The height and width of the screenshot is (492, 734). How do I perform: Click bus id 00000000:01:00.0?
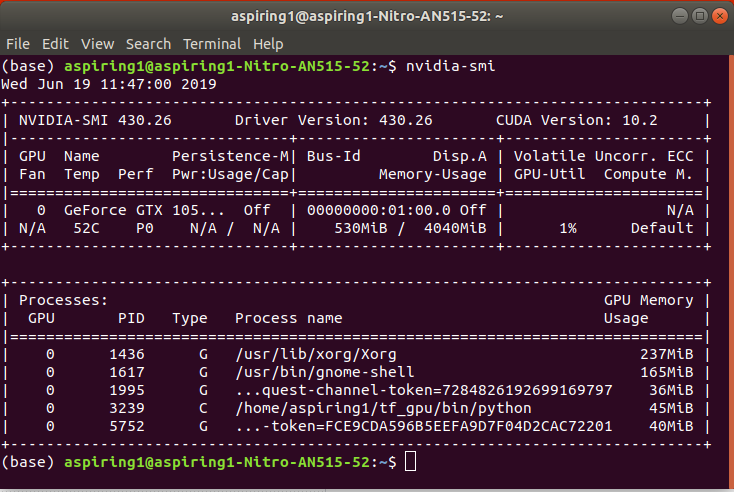point(379,210)
